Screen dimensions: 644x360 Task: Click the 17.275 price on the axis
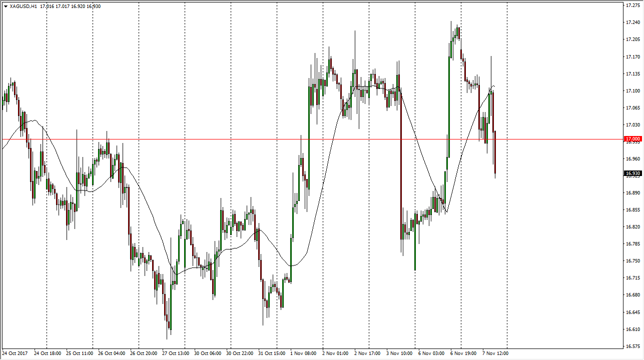coord(632,5)
